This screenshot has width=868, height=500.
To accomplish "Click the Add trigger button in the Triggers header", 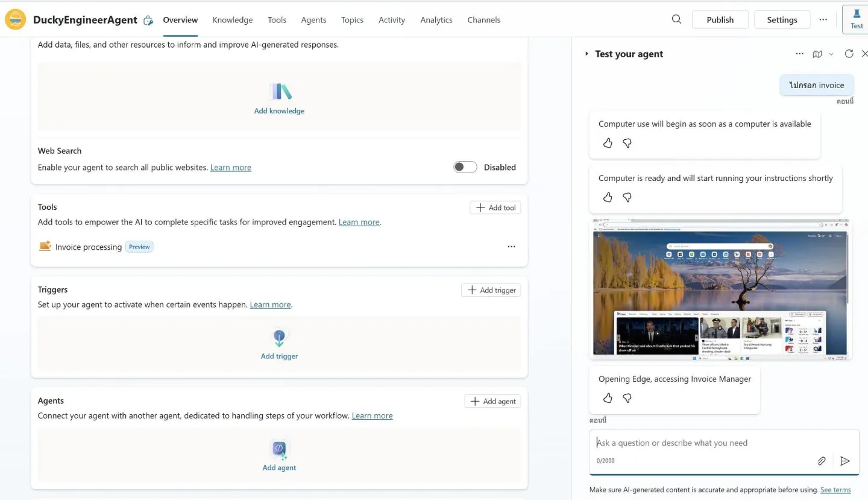I will click(x=491, y=290).
